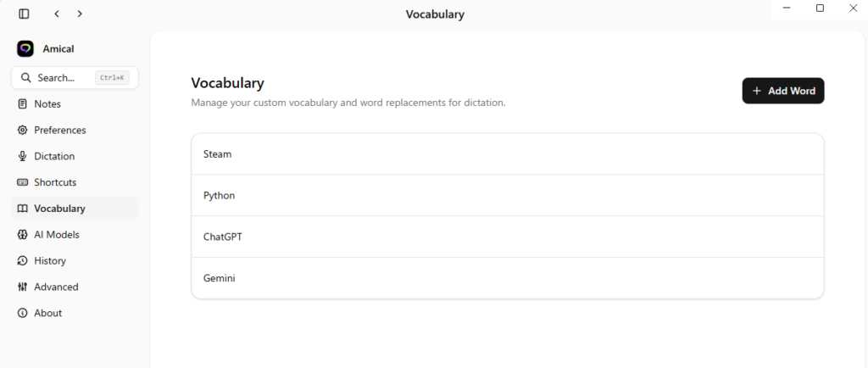The height and width of the screenshot is (368, 868).
Task: Click the Gemini vocabulary row
Action: click(507, 278)
